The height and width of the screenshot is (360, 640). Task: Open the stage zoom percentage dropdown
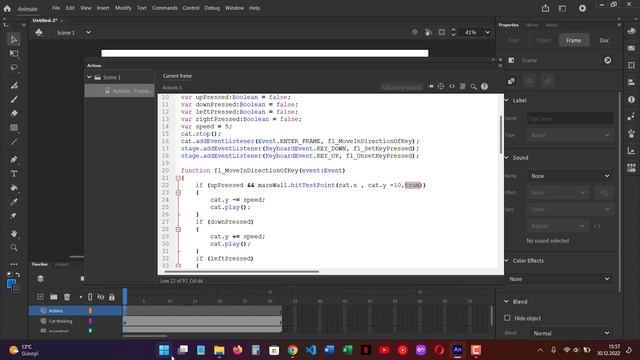pyautogui.click(x=487, y=32)
